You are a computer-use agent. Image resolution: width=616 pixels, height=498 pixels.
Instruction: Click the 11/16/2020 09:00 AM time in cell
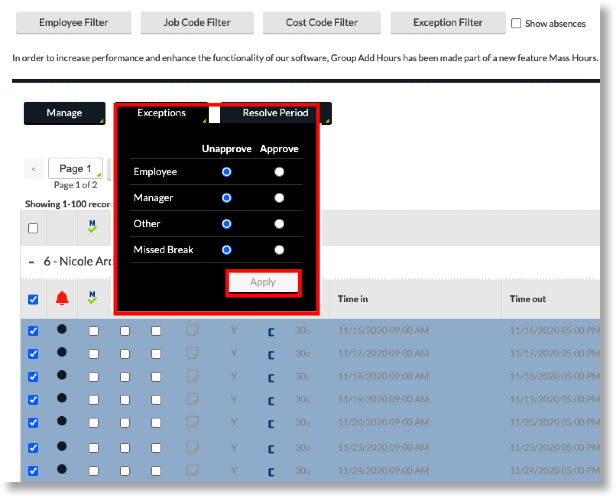point(383,331)
